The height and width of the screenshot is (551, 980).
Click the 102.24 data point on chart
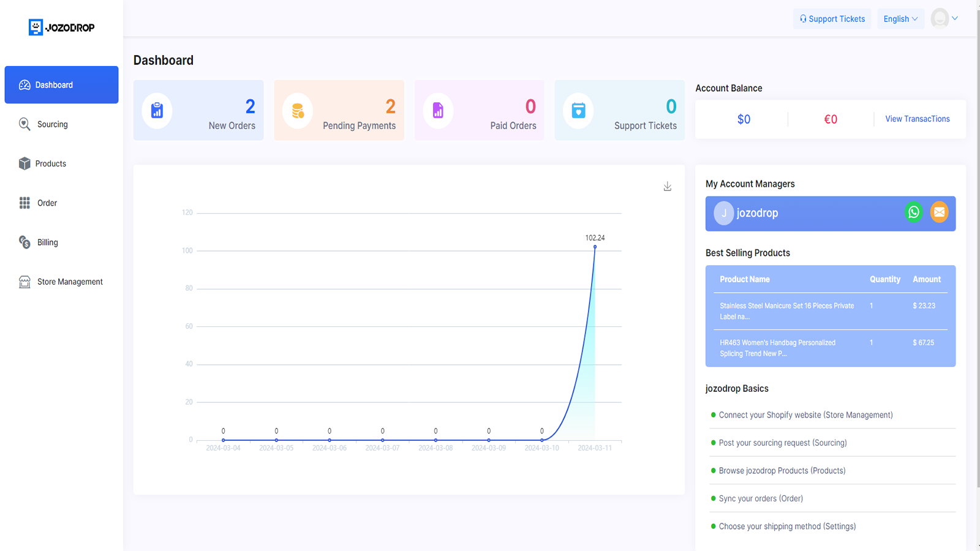coord(595,247)
